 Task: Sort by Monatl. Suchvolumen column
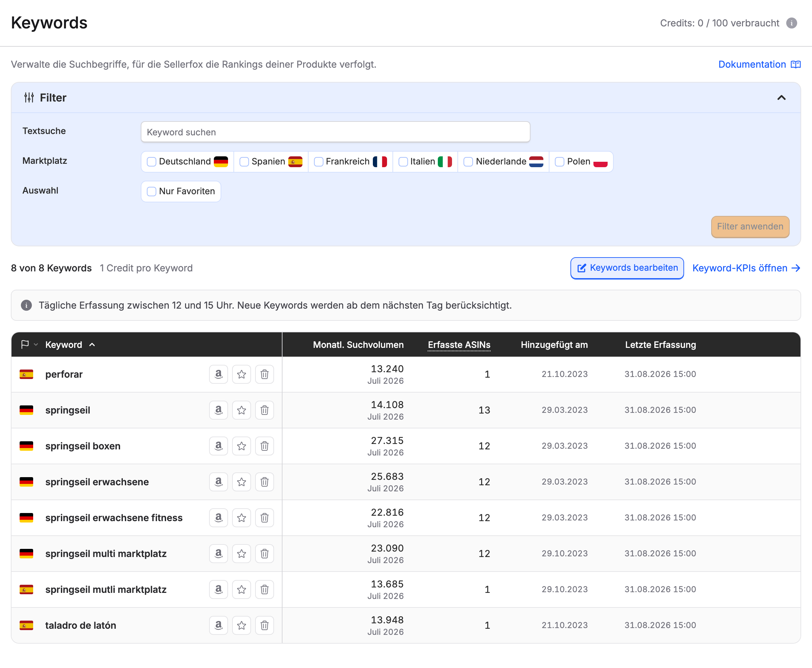358,344
